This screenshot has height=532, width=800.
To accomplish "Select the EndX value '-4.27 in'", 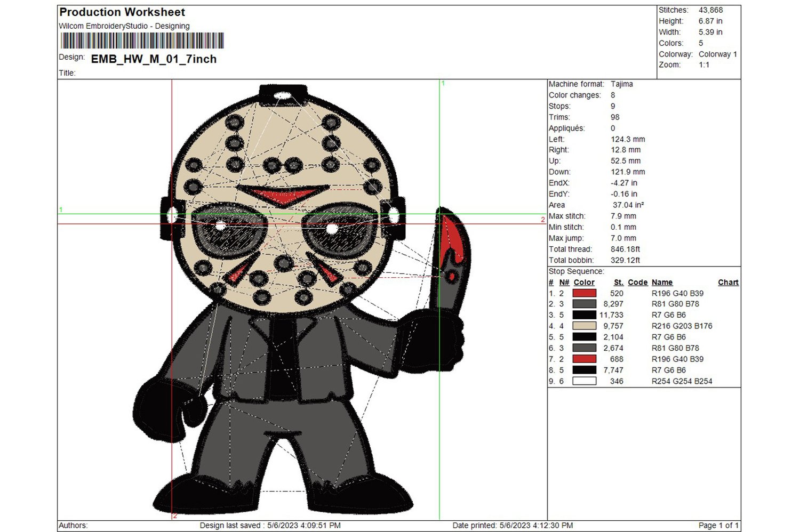I will click(x=624, y=183).
